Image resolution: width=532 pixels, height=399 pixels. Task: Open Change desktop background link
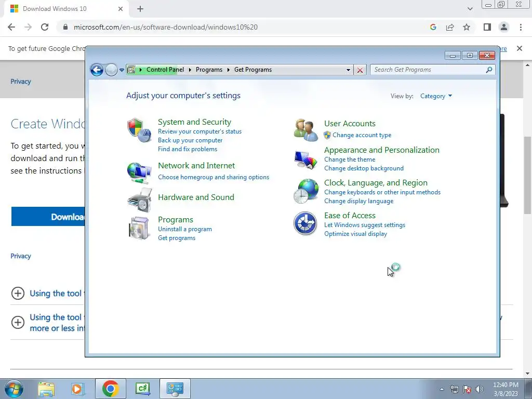[x=364, y=168]
